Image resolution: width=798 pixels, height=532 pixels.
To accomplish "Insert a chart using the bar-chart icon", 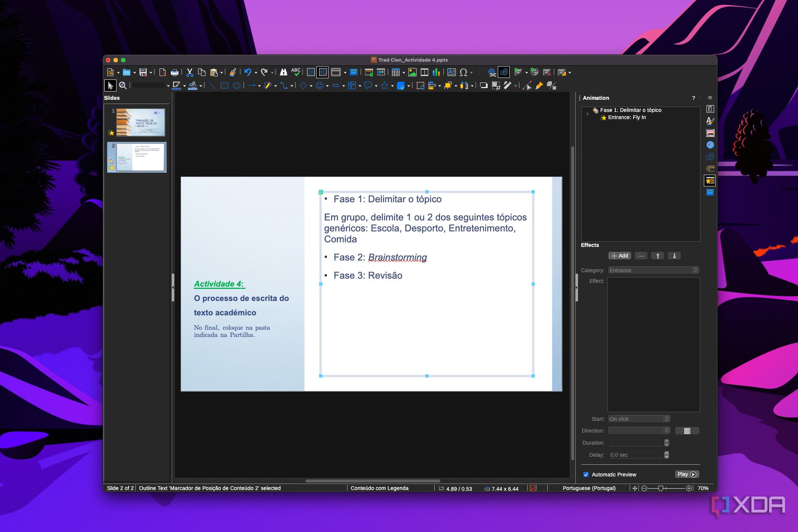I will [x=436, y=72].
